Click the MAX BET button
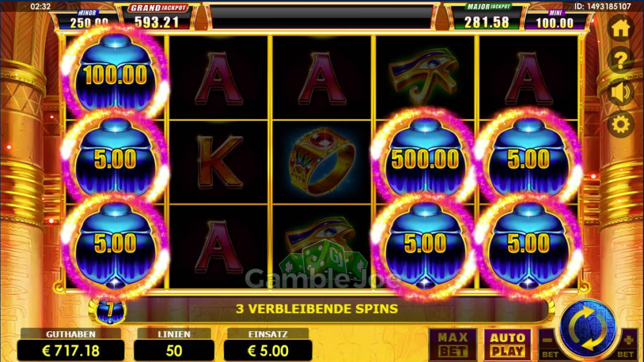The image size is (644, 362). (x=453, y=345)
